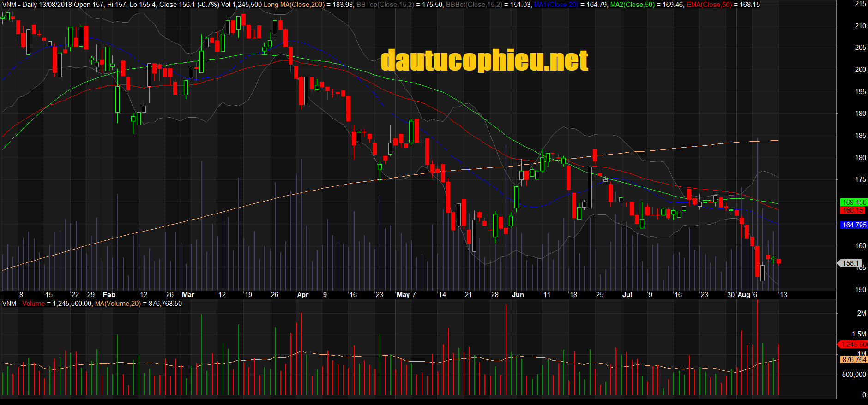
Task: Click the Jun label on date axis
Action: point(518,295)
